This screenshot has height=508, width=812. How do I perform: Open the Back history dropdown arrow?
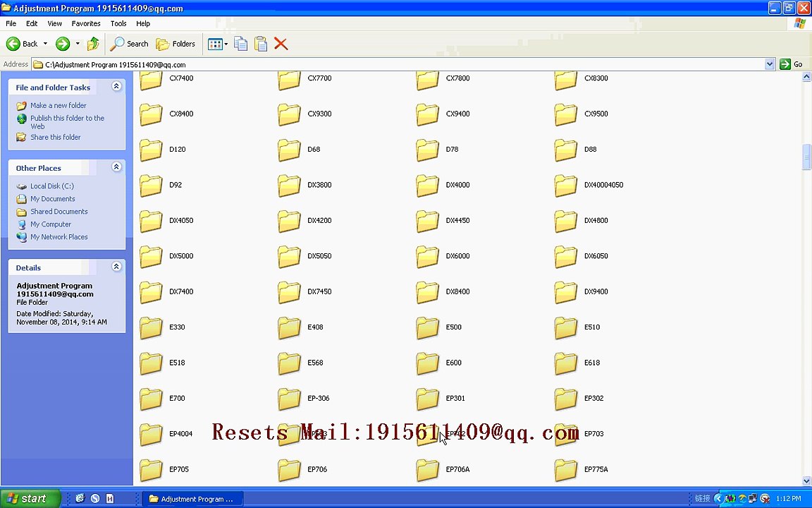point(46,44)
